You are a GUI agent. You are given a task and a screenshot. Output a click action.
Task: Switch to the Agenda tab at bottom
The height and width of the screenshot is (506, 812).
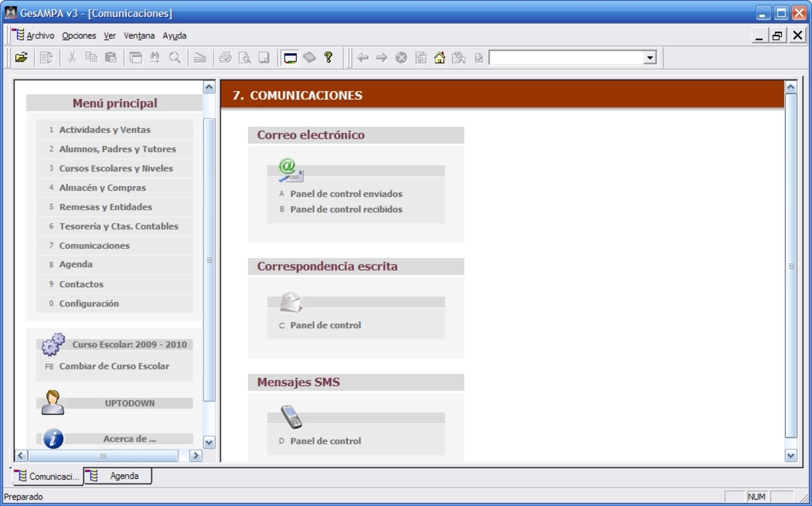click(118, 476)
